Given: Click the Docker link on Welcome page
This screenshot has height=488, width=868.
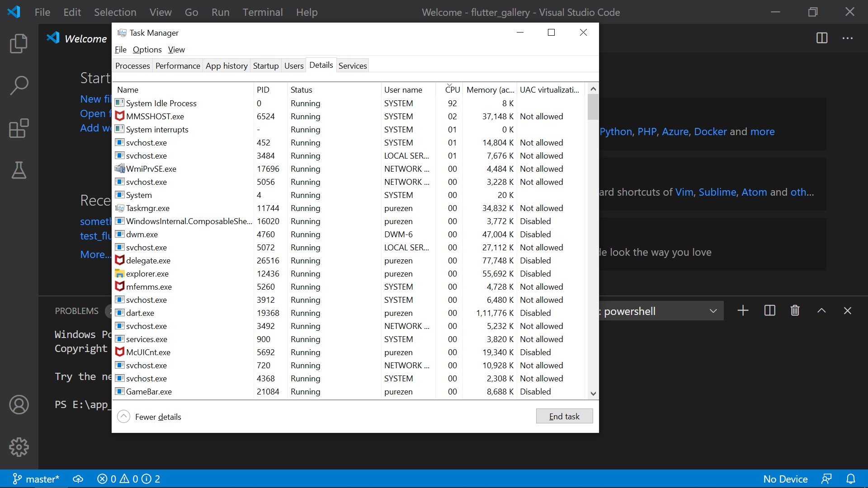Looking at the screenshot, I should click(x=710, y=131).
